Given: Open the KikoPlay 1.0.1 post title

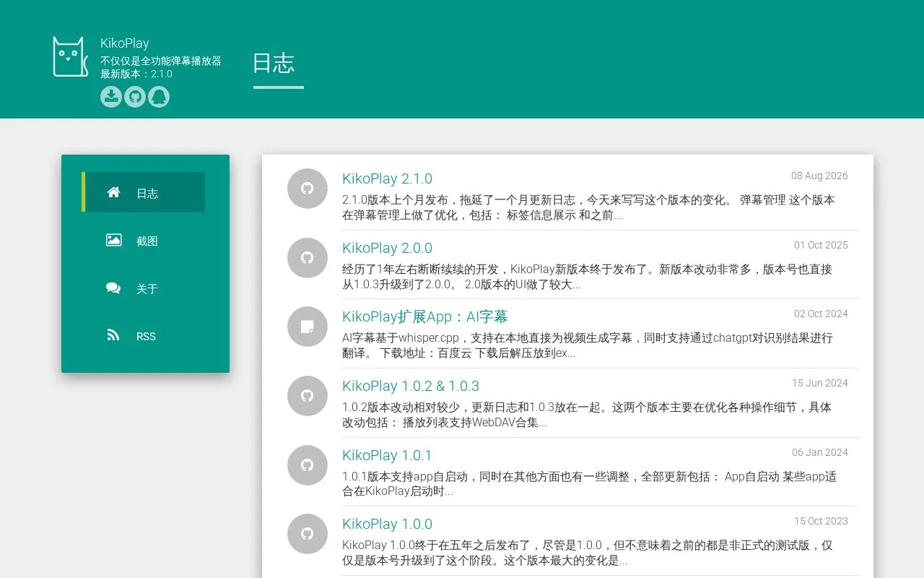Looking at the screenshot, I should coord(387,455).
